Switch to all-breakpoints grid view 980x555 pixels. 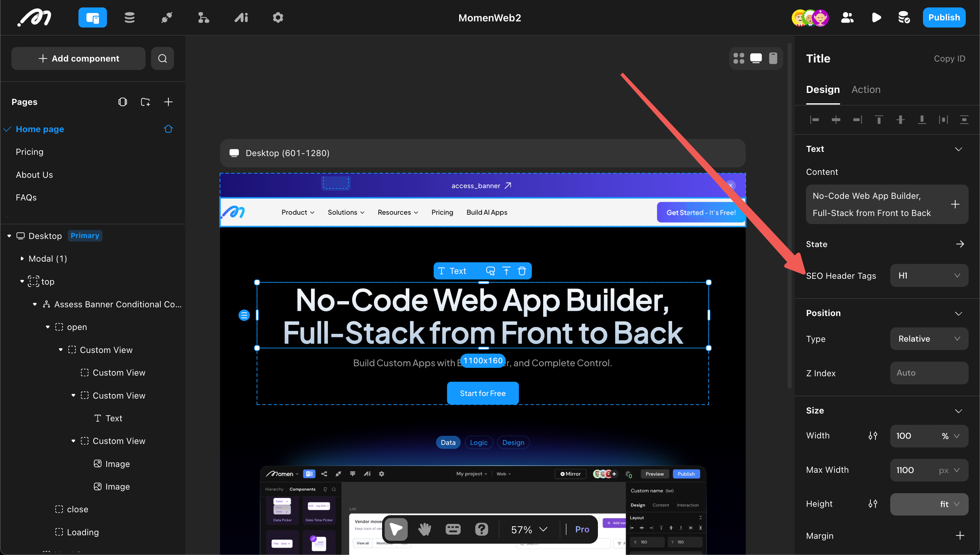739,58
